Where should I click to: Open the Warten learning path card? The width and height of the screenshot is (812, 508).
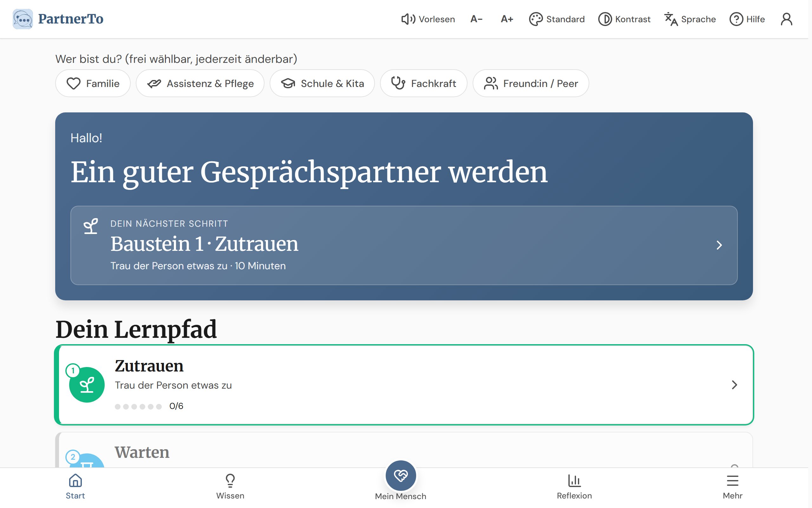(x=404, y=450)
